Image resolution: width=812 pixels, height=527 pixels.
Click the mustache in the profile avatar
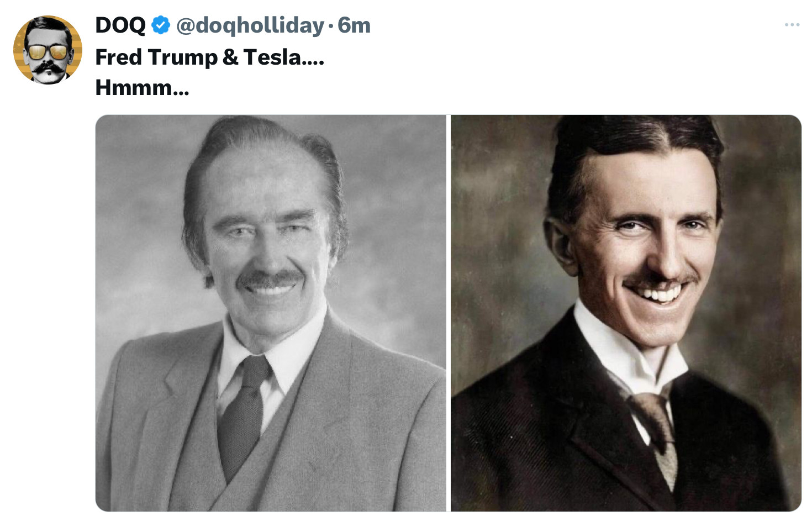pyautogui.click(x=48, y=67)
